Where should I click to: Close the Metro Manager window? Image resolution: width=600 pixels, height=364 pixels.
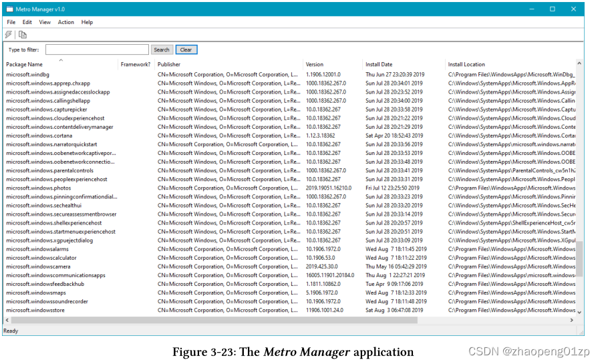(x=573, y=9)
